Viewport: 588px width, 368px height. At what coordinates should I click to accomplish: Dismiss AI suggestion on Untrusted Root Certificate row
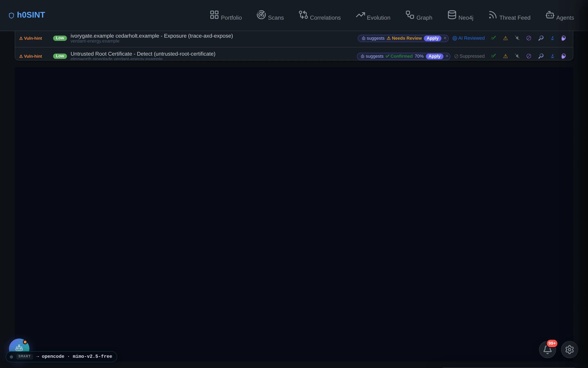pyautogui.click(x=447, y=56)
